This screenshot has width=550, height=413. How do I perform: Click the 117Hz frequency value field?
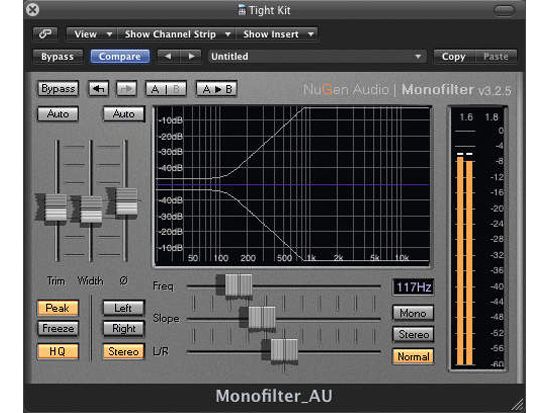click(x=413, y=287)
